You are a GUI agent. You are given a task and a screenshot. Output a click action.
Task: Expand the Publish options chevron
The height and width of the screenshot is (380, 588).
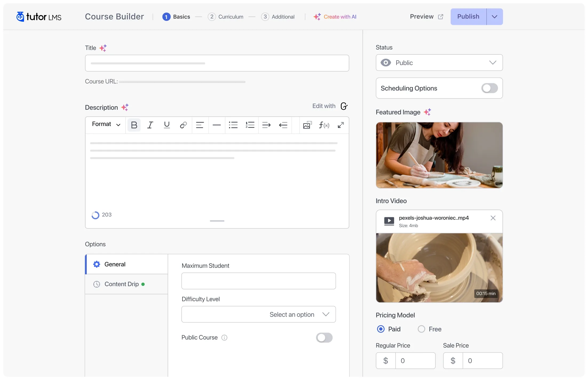pos(494,17)
